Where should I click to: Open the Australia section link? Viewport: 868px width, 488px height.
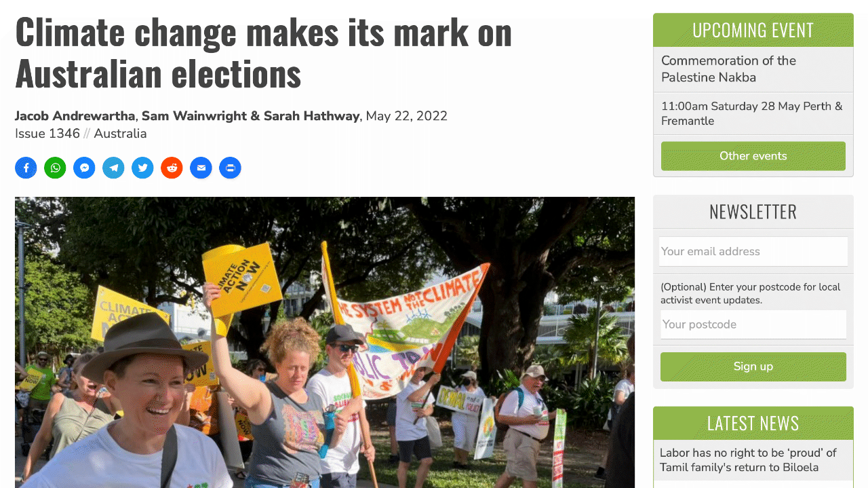tap(120, 134)
